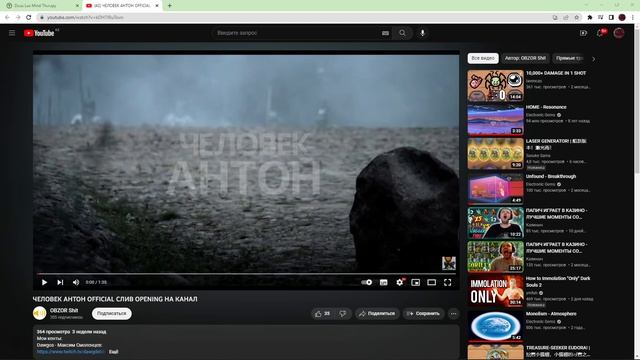Share the video via Поделиться

[x=377, y=313]
